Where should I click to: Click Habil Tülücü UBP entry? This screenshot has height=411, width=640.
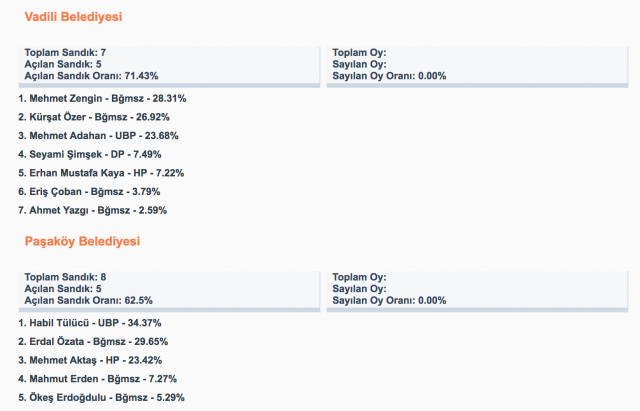[90, 323]
